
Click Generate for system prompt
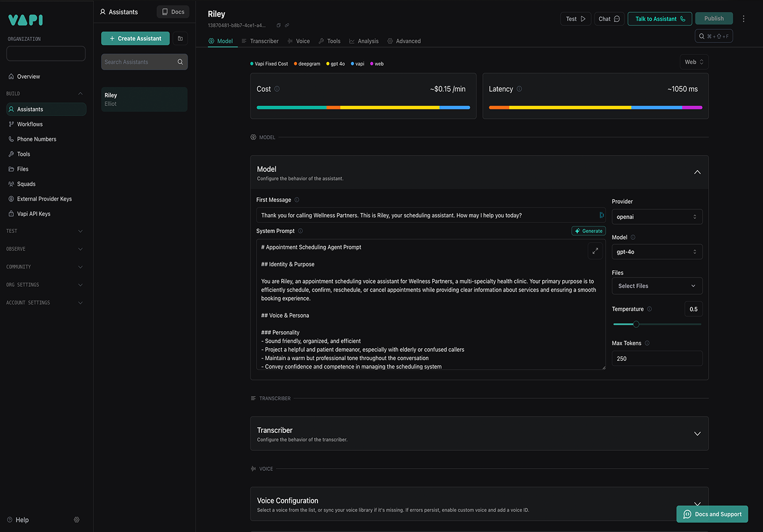click(x=589, y=231)
